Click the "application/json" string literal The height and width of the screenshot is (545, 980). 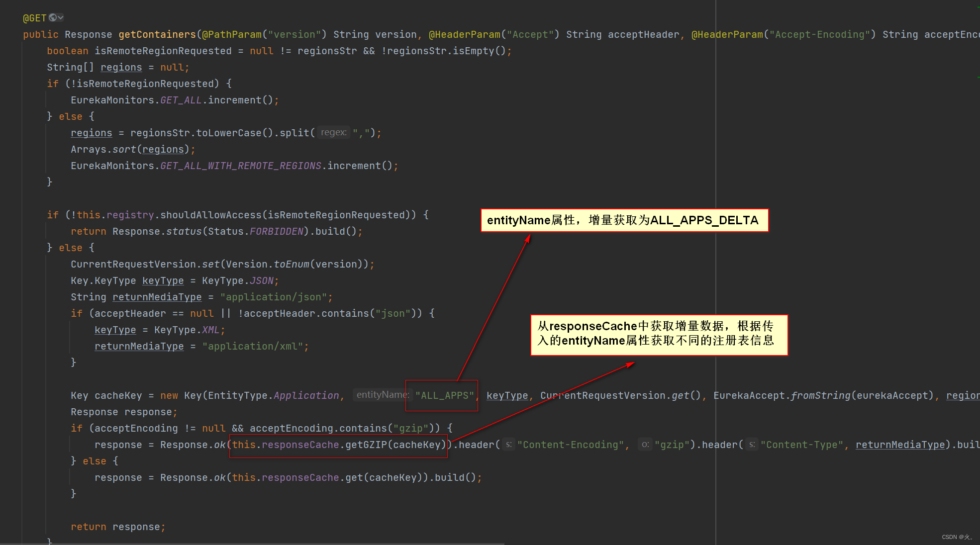(274, 297)
